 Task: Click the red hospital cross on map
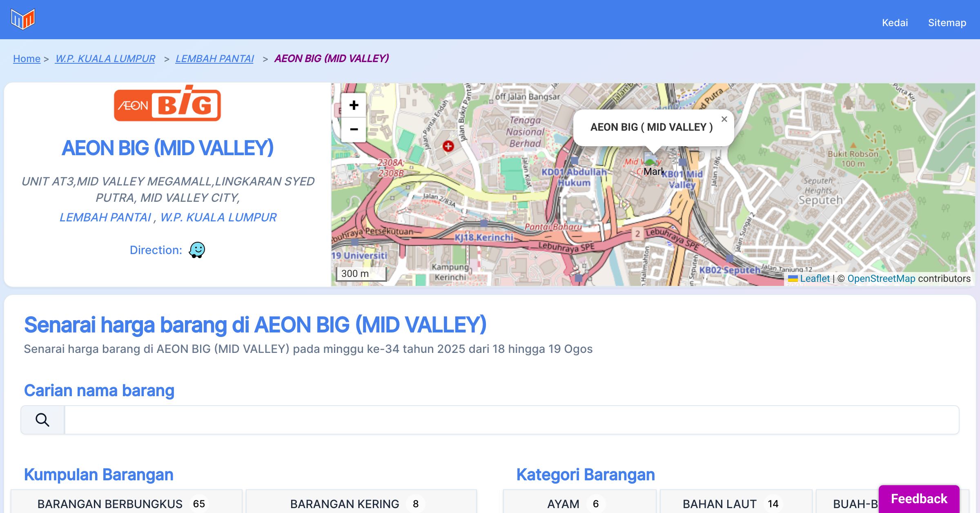pyautogui.click(x=448, y=146)
